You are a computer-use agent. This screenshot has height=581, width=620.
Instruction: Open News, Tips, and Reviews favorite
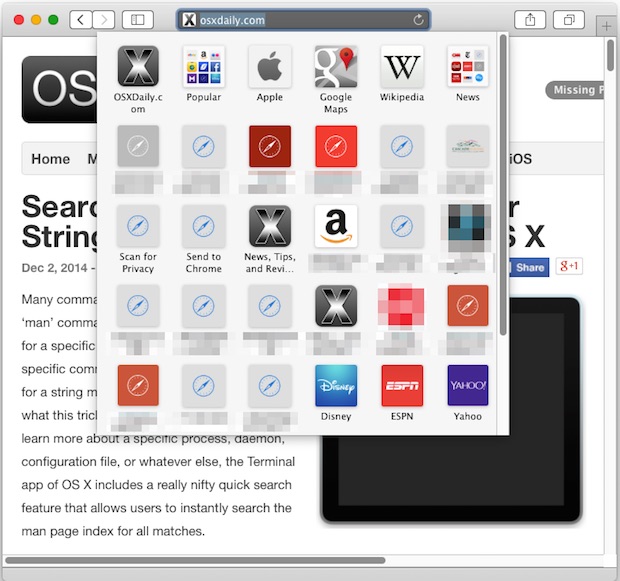pos(270,239)
